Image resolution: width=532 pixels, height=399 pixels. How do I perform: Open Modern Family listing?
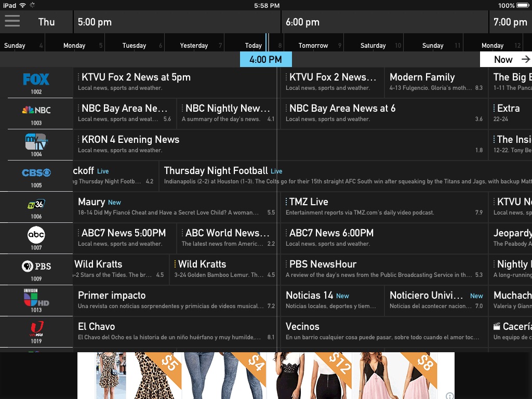pos(436,83)
